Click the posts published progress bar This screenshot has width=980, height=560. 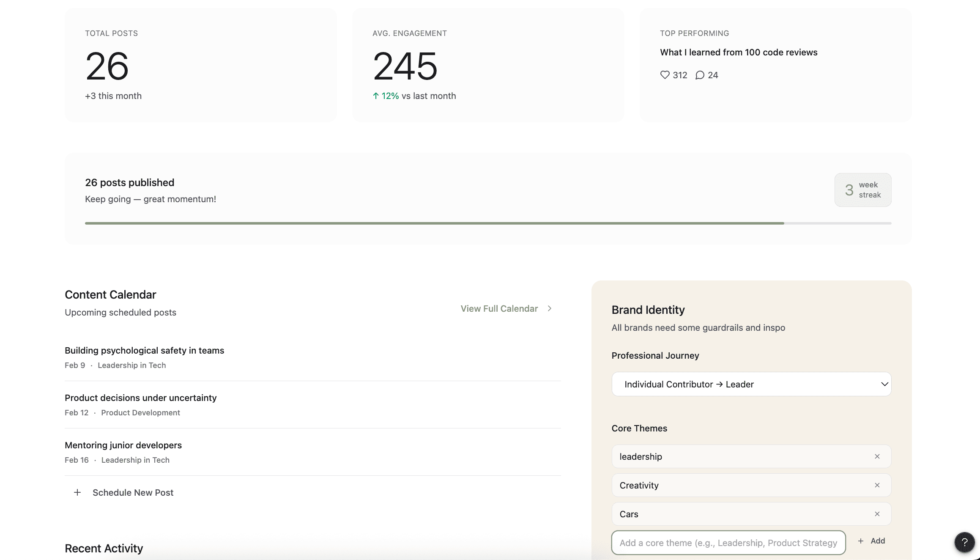488,223
